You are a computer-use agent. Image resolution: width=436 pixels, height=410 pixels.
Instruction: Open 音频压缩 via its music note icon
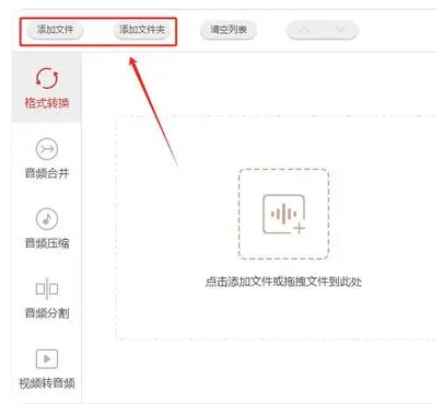click(x=47, y=219)
